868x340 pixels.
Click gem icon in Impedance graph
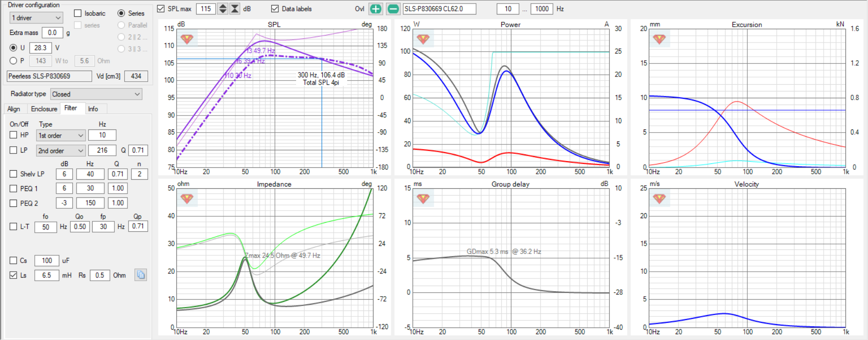[187, 198]
